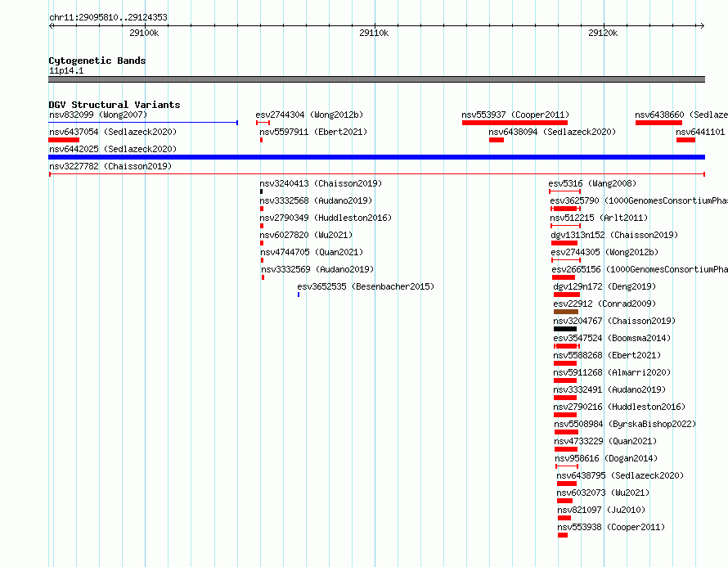Open nsv3332569 (Audano2019) variant

coord(317,269)
